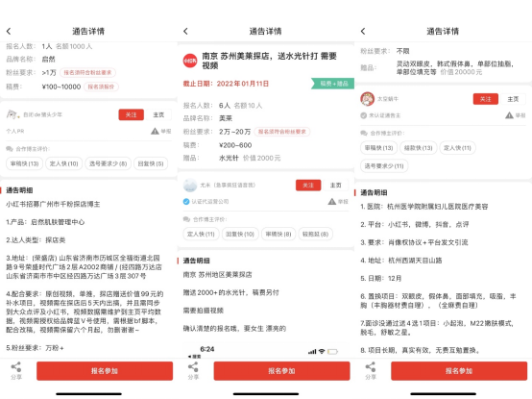Tap the share icon on right screen

coord(370,367)
